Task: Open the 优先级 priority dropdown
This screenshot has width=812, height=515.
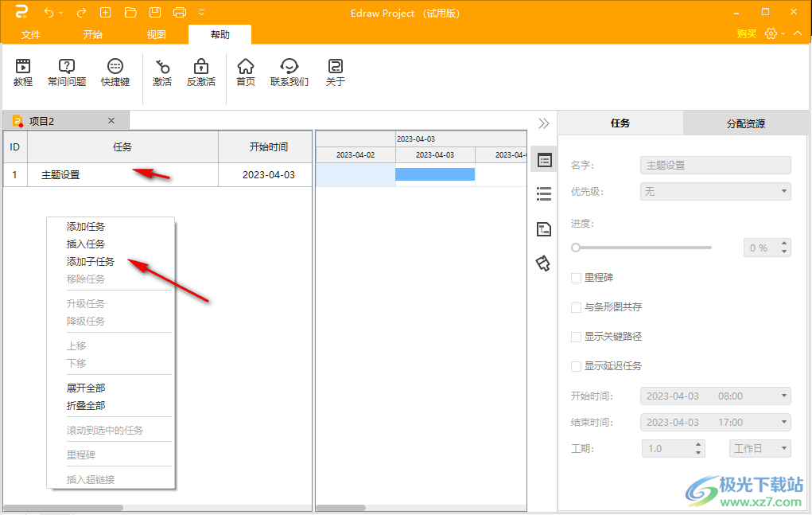Action: pyautogui.click(x=715, y=192)
